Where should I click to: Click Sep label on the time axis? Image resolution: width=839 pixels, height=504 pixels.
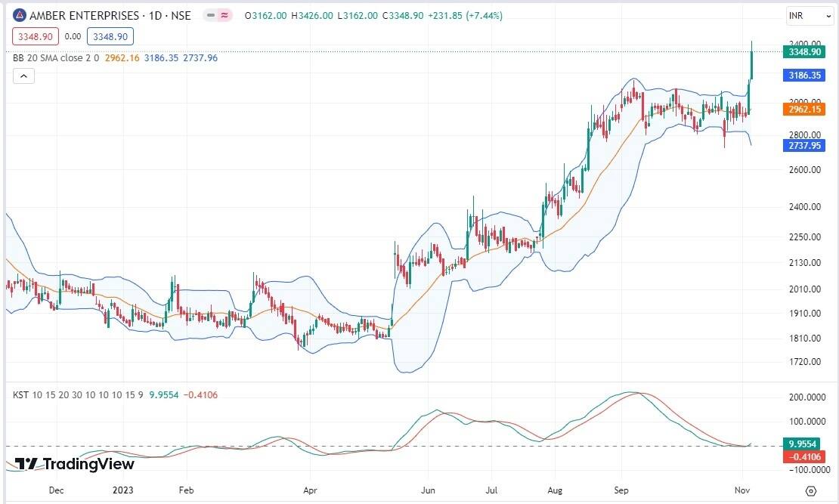click(621, 490)
